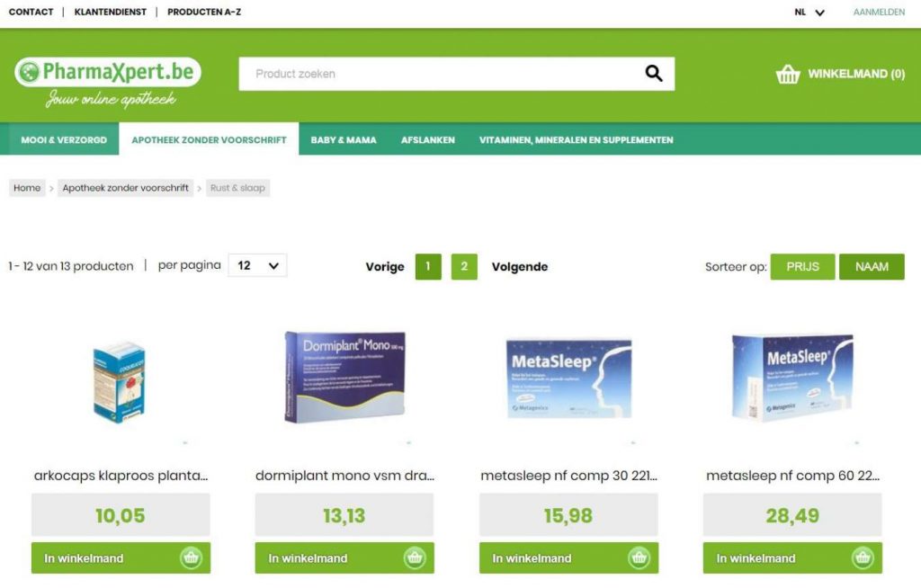
Task: Click Apotheek zonder voorschrift breadcrumb
Action: coord(125,188)
